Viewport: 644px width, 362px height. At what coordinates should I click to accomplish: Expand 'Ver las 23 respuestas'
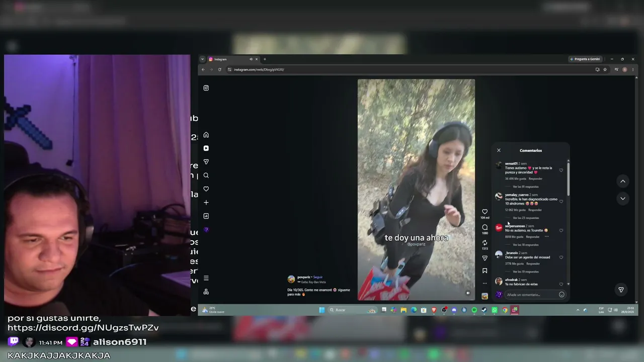[x=526, y=218]
